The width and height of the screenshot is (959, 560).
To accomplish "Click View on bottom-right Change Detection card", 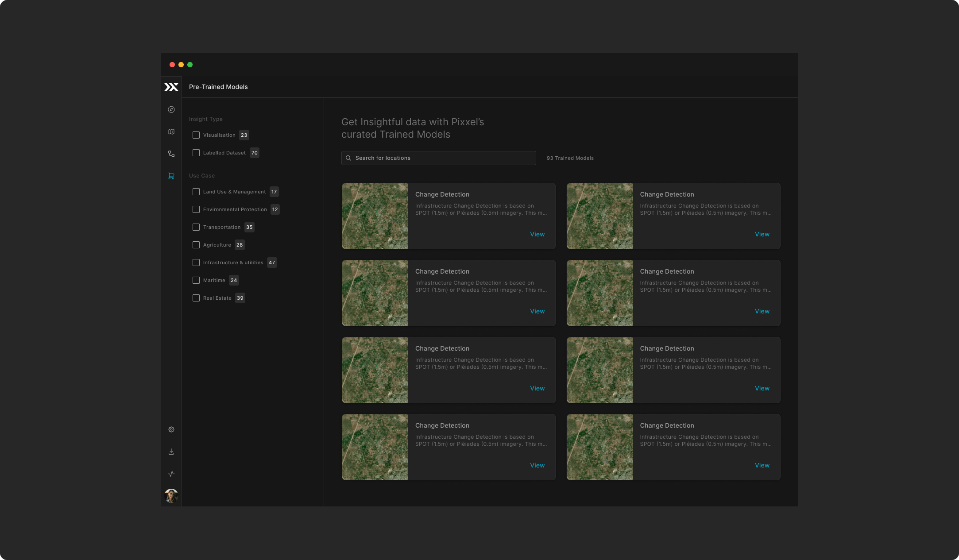I will (762, 465).
